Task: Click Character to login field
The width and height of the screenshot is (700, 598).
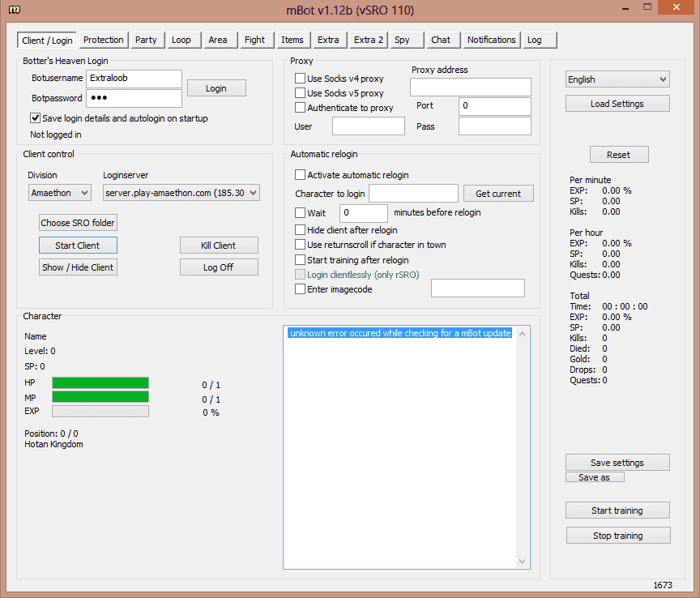Action: 413,194
